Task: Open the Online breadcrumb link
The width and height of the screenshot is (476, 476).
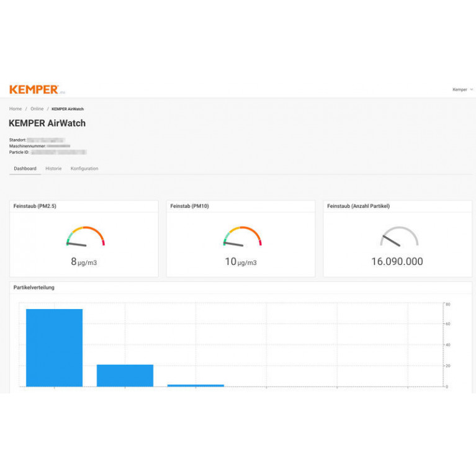Action: click(x=37, y=109)
